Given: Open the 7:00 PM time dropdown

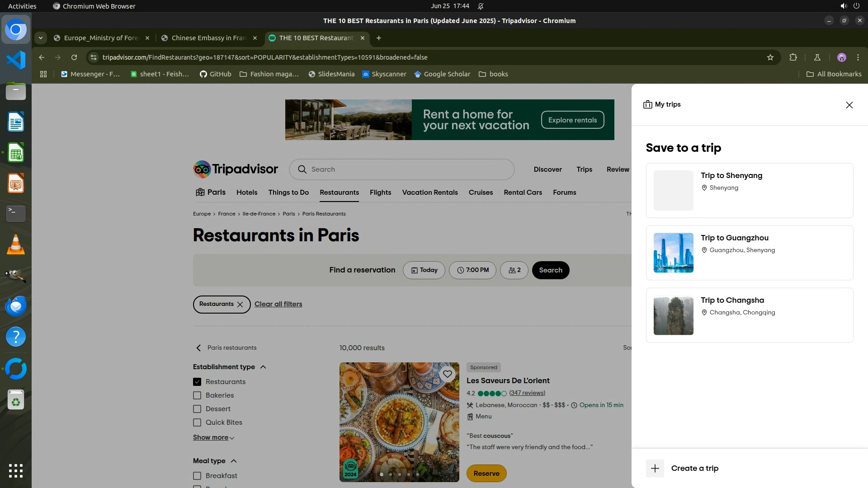Looking at the screenshot, I should coord(472,270).
